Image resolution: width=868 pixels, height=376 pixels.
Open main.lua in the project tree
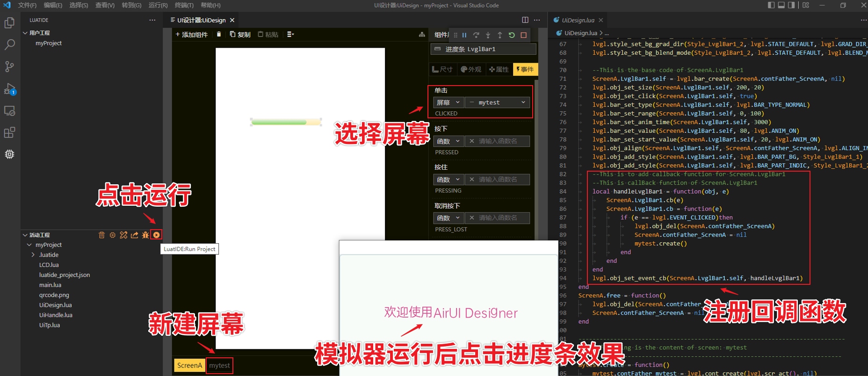(x=50, y=285)
